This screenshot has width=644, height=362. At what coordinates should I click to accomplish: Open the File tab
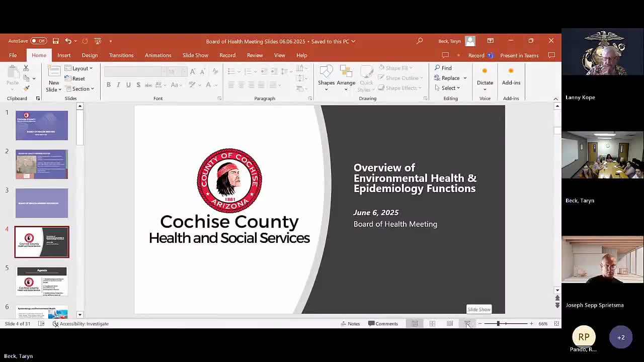click(x=13, y=55)
